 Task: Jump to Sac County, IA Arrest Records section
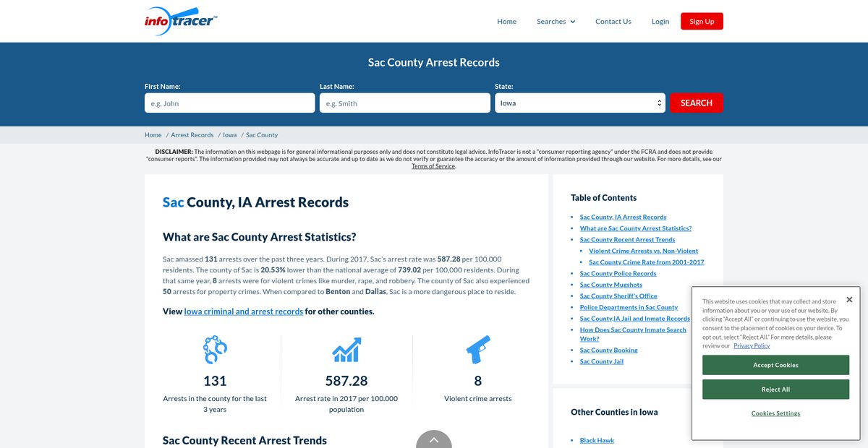point(623,217)
